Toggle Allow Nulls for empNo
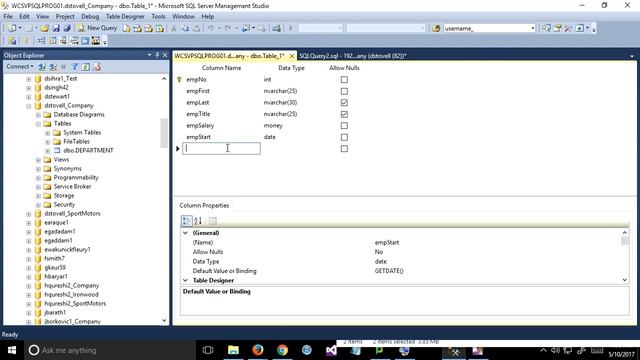Viewport: 640px width, 360px height. click(x=344, y=80)
